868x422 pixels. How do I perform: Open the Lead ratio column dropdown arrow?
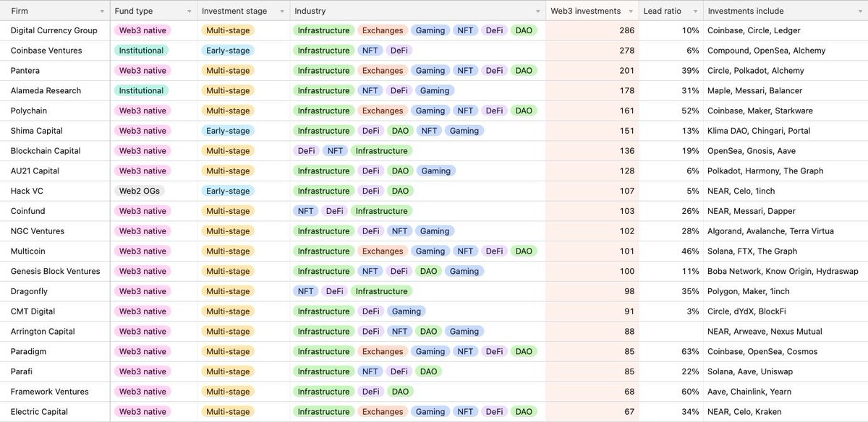coord(695,12)
